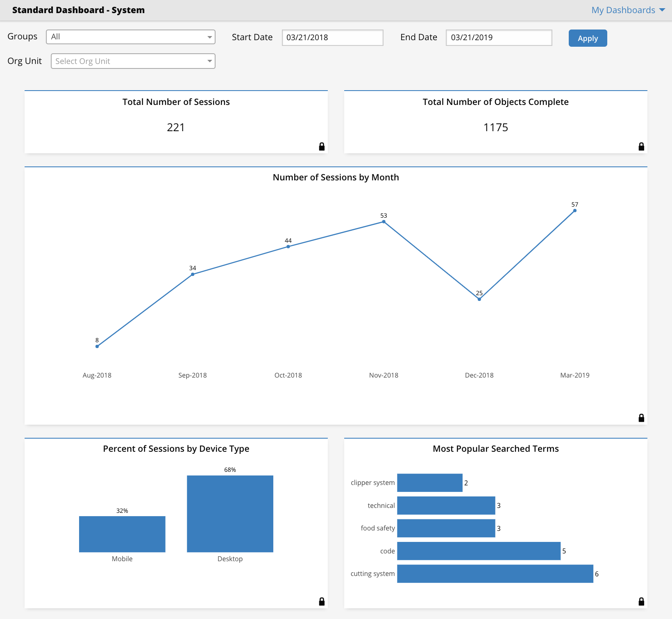Click the Mar-2019 data point valued 57
Screen dimensions: 672x619
[x=575, y=211]
